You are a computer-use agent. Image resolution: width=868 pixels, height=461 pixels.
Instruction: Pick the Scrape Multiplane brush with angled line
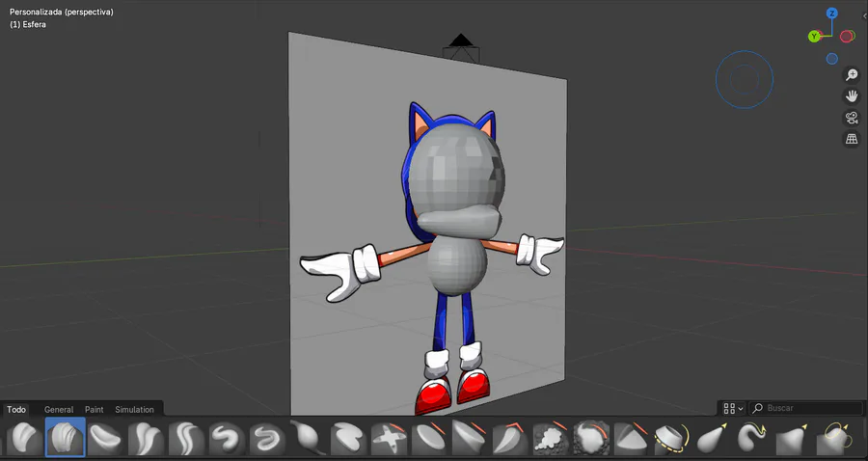coord(510,437)
